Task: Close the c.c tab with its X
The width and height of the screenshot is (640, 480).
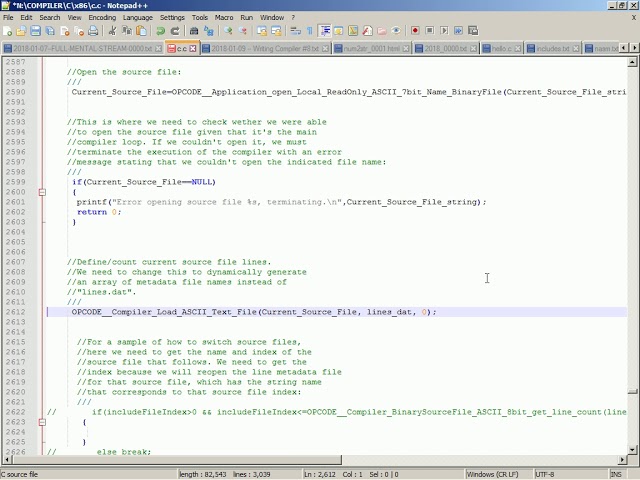Action: point(193,49)
